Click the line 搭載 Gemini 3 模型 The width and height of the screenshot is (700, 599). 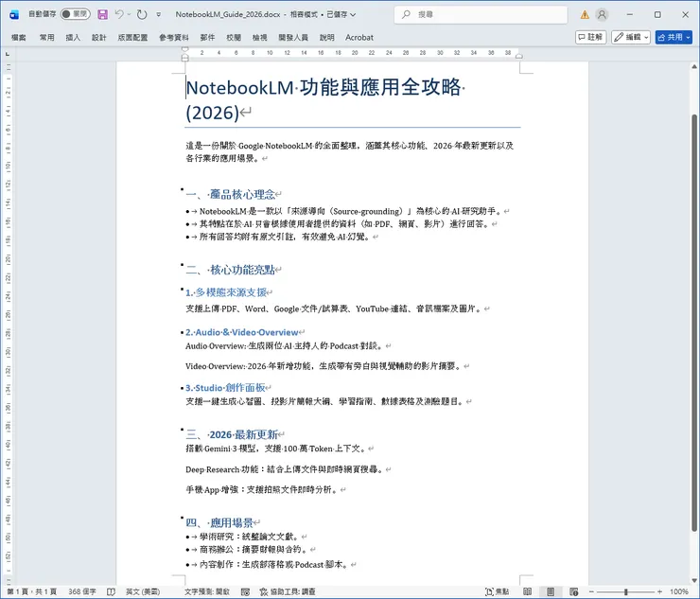coord(275,449)
